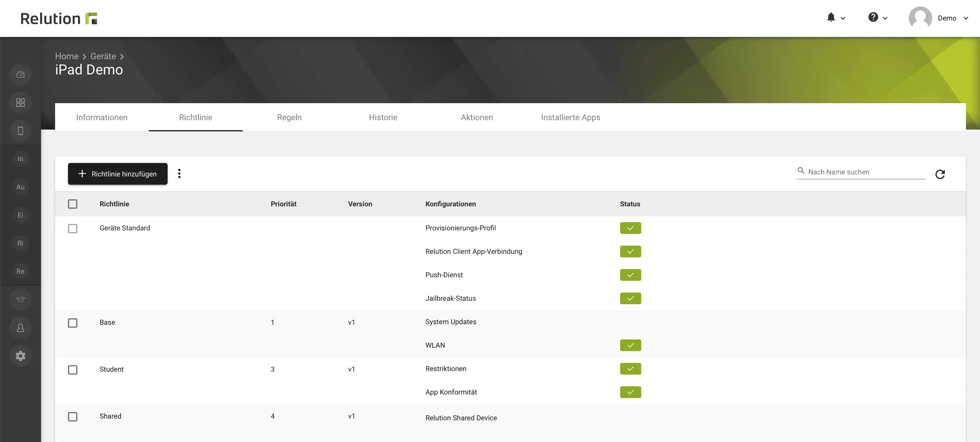Click the help question mark icon
This screenshot has width=980, height=442.
(873, 18)
